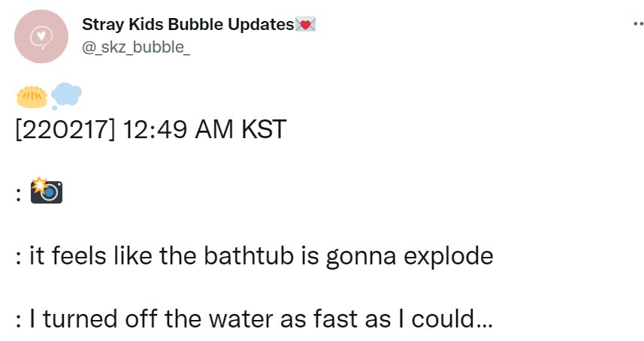This screenshot has height=341, width=644.
Task: Open Stray Kids Bubble Updates profile name
Action: (188, 25)
